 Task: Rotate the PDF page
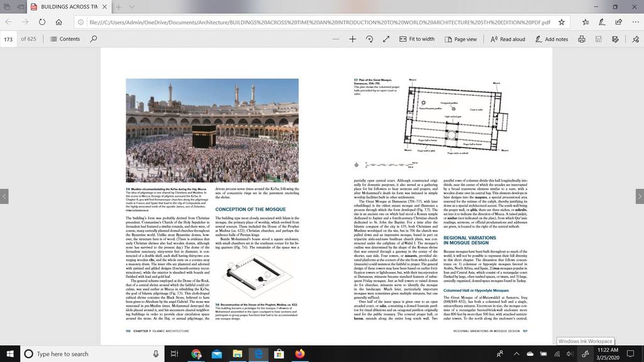369,39
